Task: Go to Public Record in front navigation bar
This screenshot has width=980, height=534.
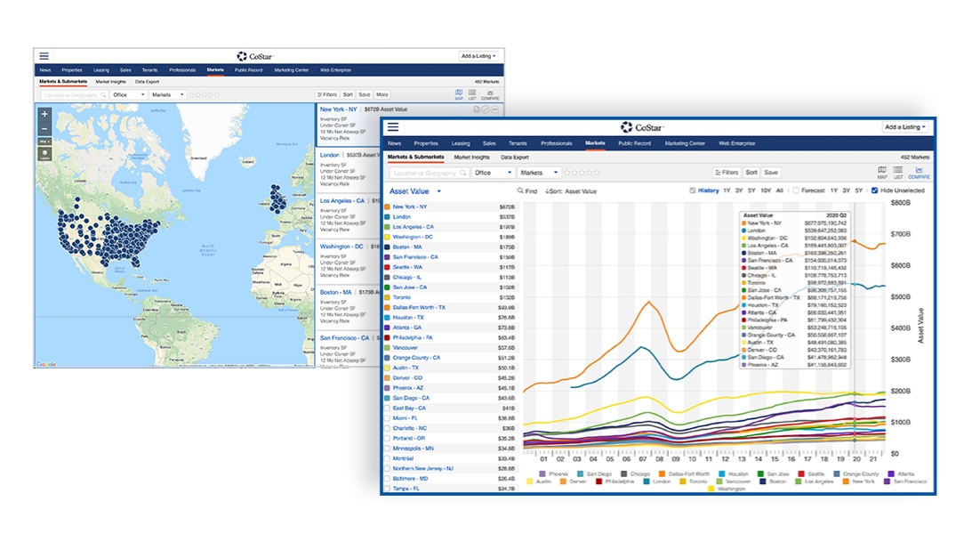Action: pos(636,142)
